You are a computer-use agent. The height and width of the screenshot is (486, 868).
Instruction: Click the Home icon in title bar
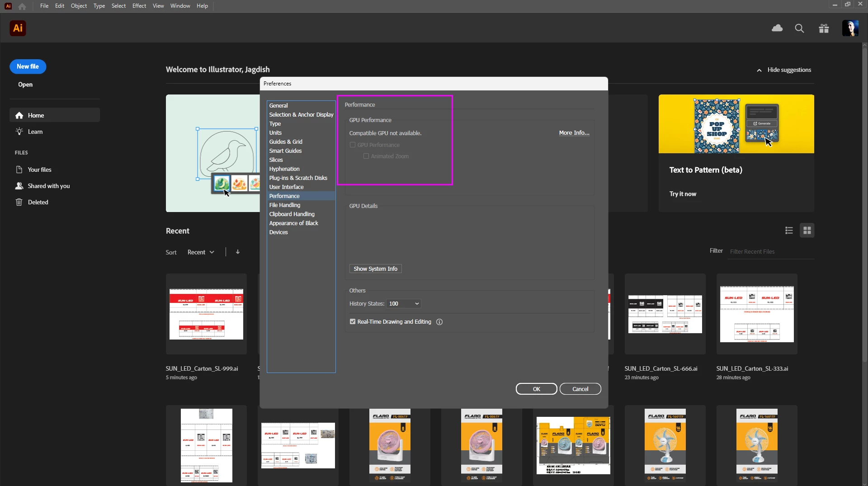[x=22, y=6]
